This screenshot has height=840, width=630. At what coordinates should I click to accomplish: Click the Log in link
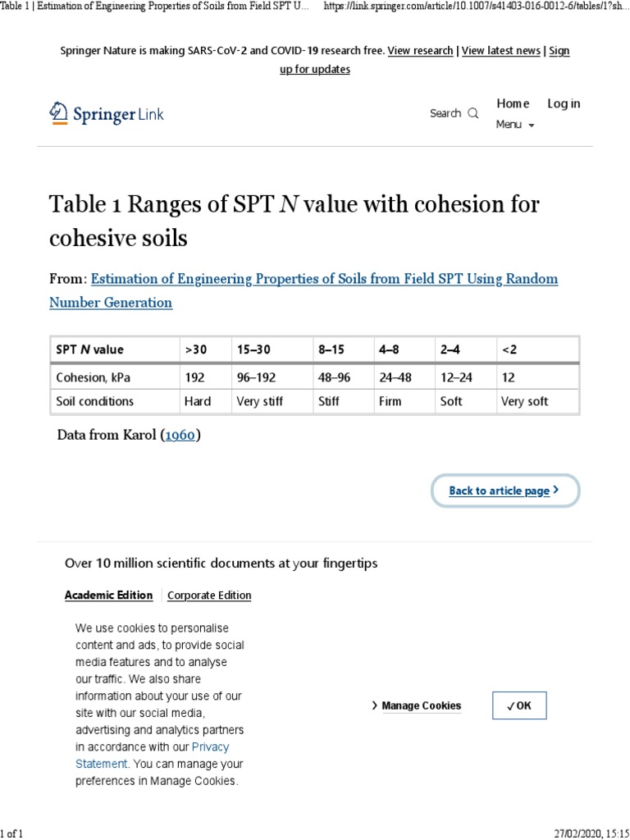click(564, 103)
